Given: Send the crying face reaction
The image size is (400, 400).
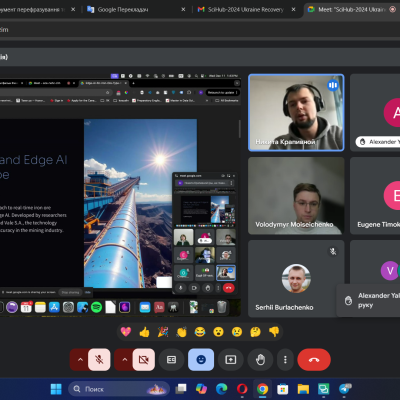Looking at the screenshot, I should pyautogui.click(x=237, y=332).
